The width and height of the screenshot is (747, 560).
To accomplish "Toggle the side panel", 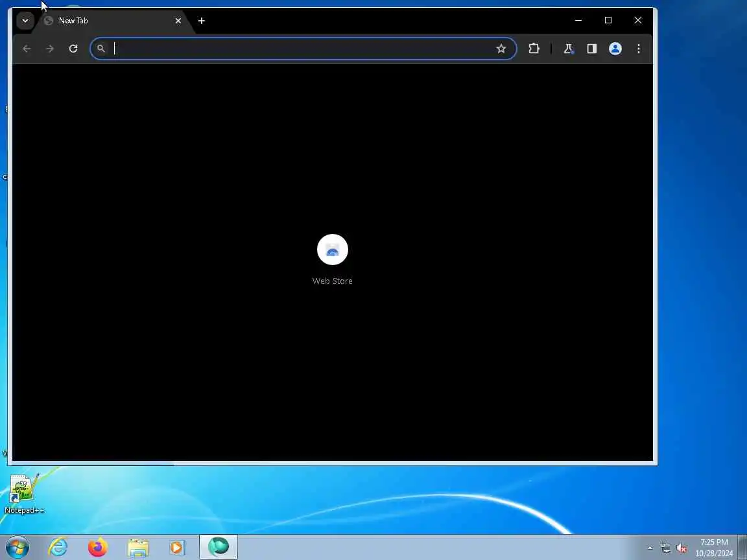I will [591, 49].
